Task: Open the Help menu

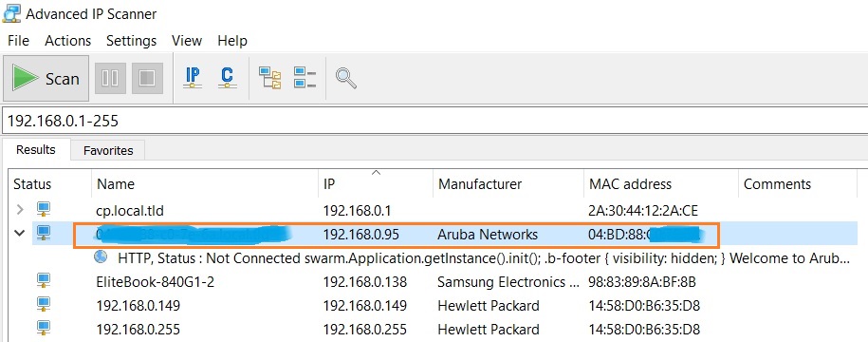Action: [x=232, y=41]
